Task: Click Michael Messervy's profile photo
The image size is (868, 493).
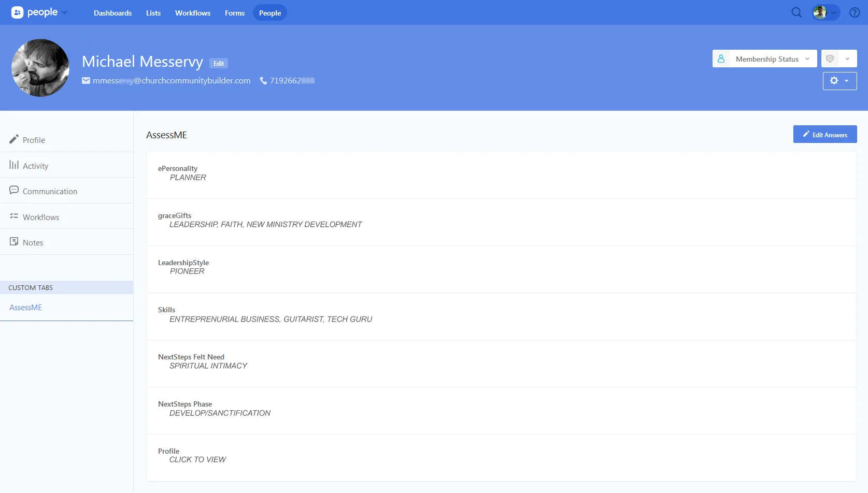Action: (x=40, y=68)
